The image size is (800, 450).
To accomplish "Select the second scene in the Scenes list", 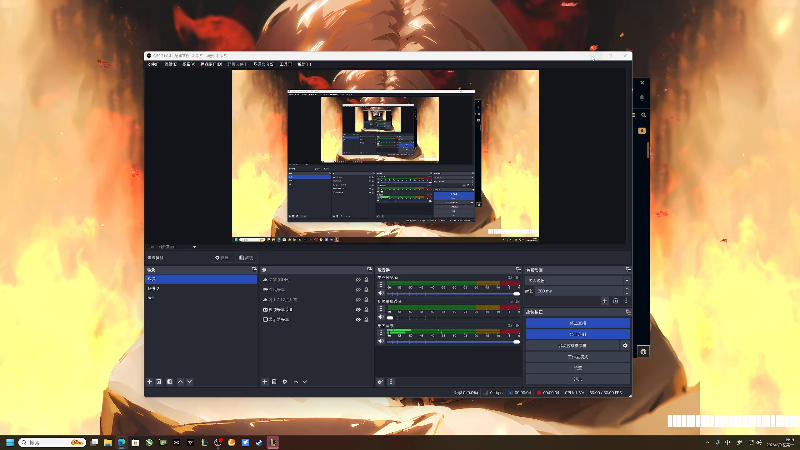I will (x=201, y=288).
